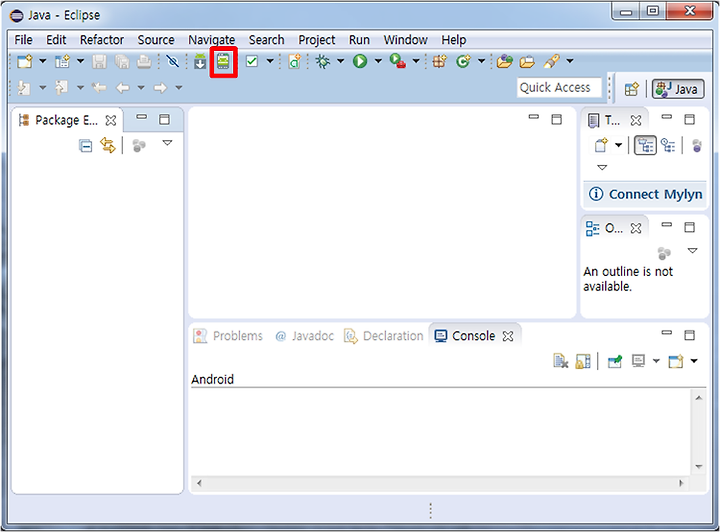
Task: Toggle Scheduled view in Task List
Action: tap(668, 146)
